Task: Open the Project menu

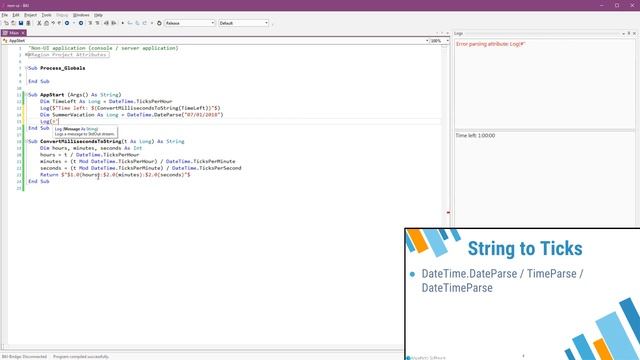Action: 30,15
